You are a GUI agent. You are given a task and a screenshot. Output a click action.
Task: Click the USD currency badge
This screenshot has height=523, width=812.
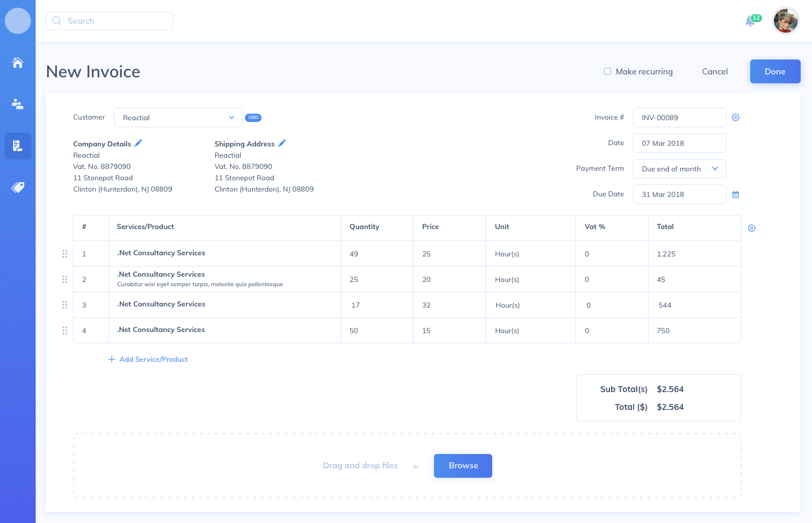click(253, 117)
